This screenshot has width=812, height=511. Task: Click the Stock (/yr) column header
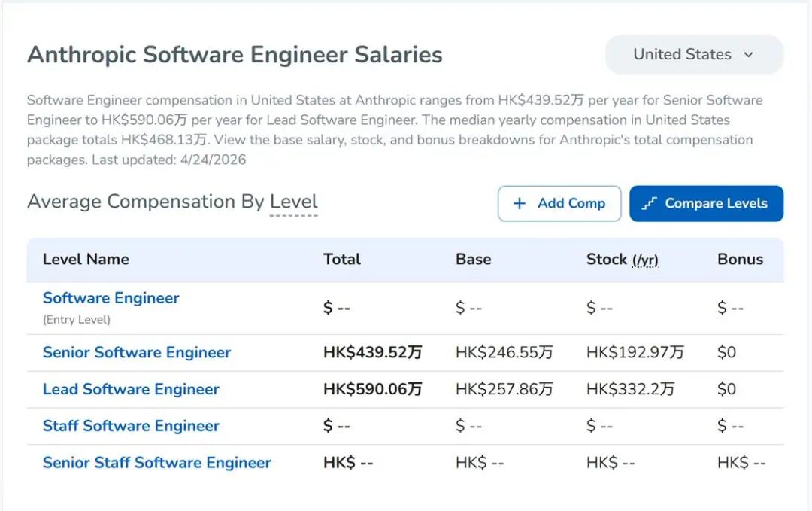click(x=622, y=260)
